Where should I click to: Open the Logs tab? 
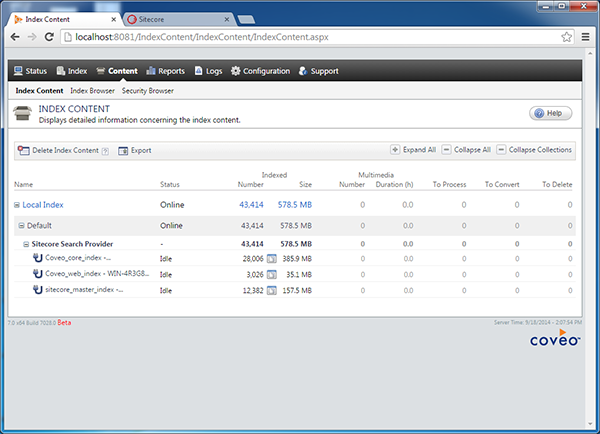[x=208, y=71]
